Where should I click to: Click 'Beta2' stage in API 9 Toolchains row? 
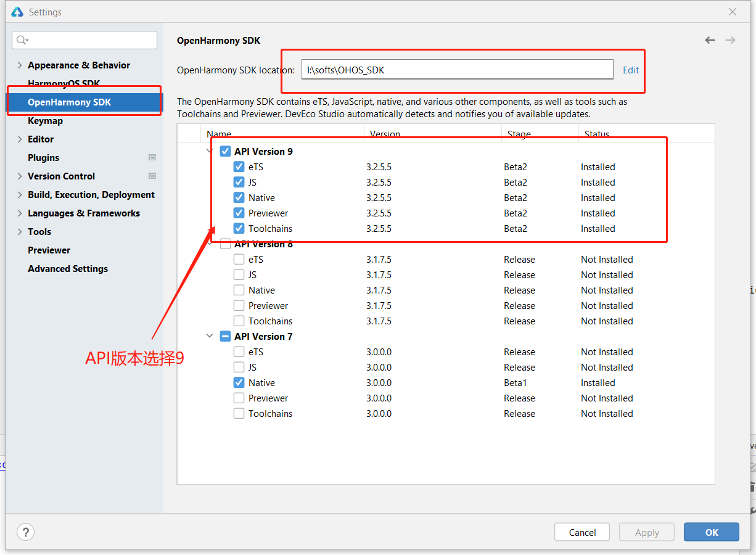coord(516,229)
